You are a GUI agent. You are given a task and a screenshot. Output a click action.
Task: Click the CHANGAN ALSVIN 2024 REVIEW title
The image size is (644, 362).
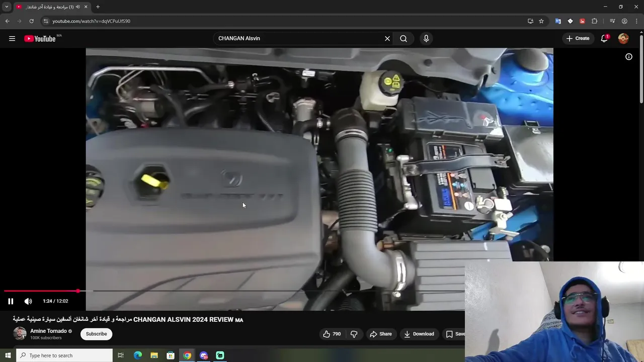[x=128, y=319]
